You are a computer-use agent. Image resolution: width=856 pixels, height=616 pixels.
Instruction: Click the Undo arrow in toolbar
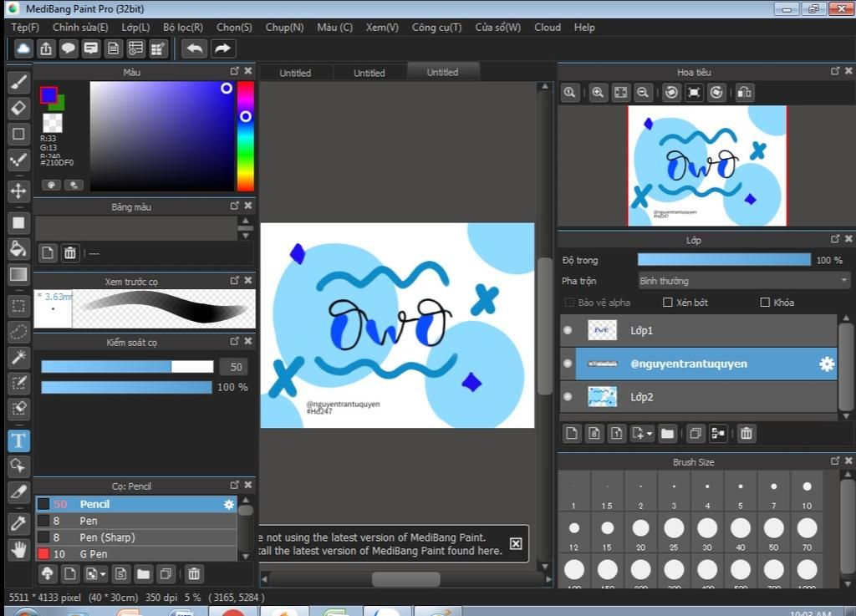coord(195,48)
